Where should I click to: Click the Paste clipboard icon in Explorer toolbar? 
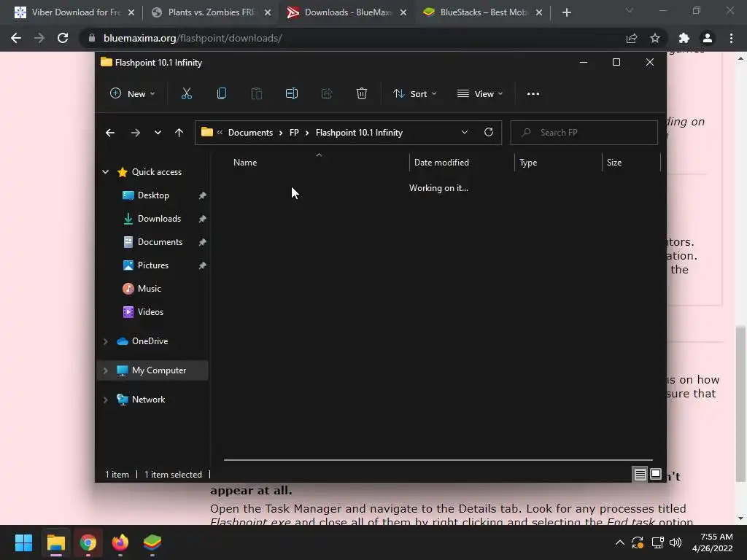pos(257,94)
